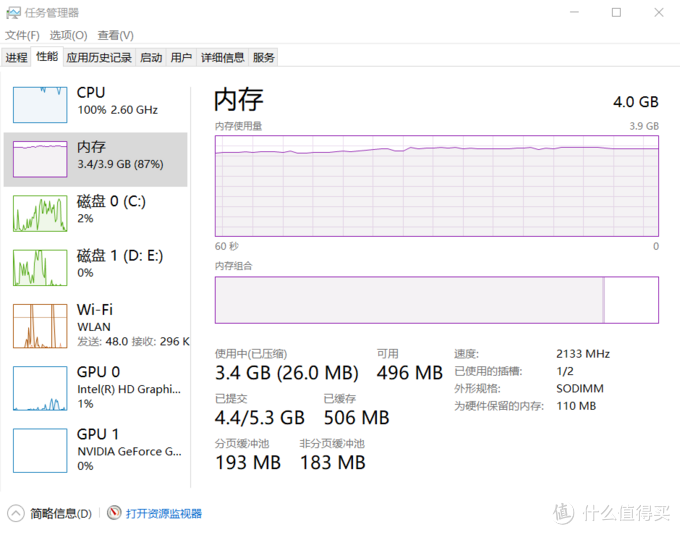Switch to the 应用历史记录 tab
680x535 pixels.
tap(99, 57)
